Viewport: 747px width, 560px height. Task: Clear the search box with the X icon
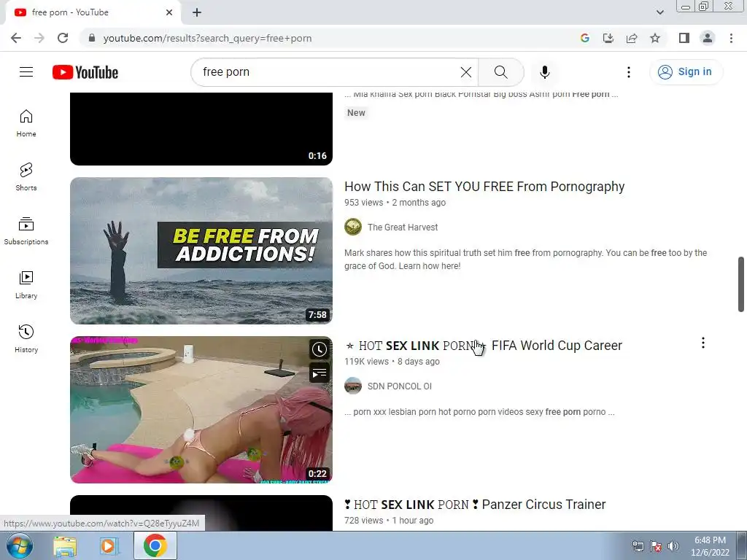(466, 72)
